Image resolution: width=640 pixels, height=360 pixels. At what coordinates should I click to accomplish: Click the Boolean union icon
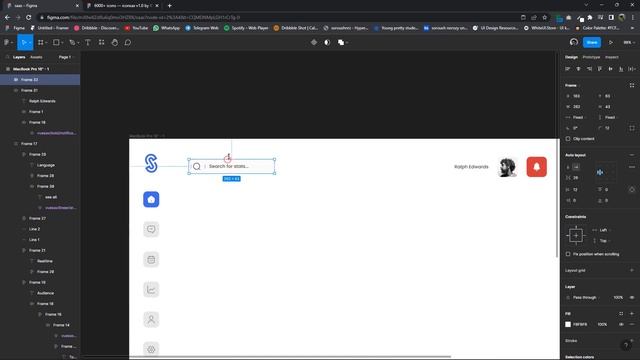pos(341,42)
